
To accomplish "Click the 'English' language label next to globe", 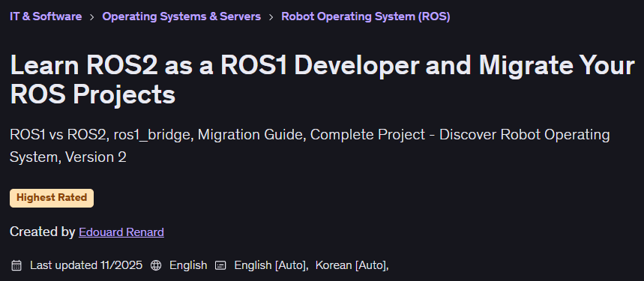I will pos(188,265).
